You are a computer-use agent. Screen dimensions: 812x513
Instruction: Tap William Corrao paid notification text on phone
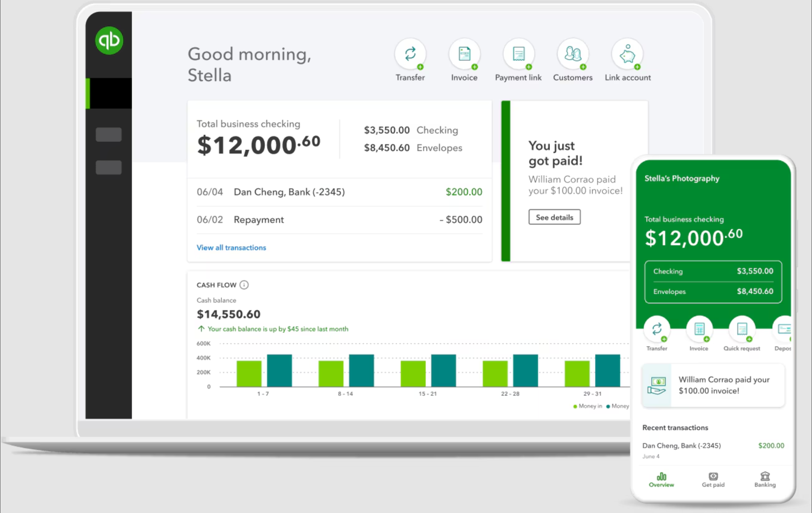724,385
